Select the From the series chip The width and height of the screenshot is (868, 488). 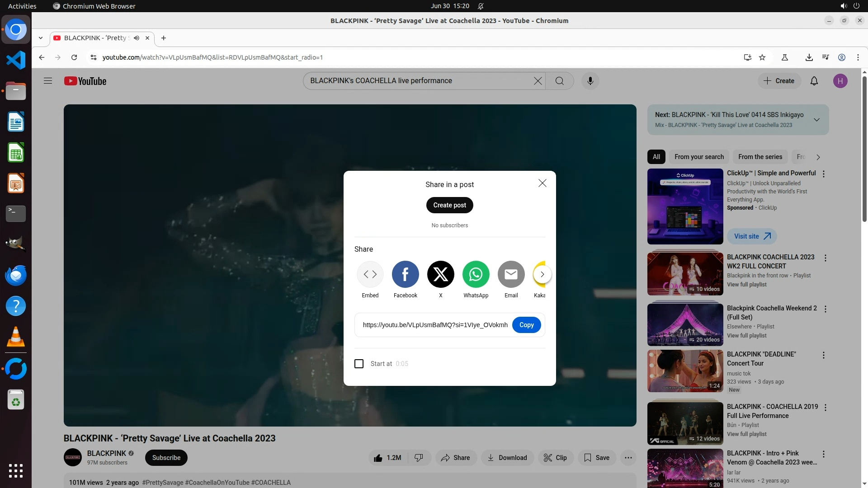click(x=760, y=157)
